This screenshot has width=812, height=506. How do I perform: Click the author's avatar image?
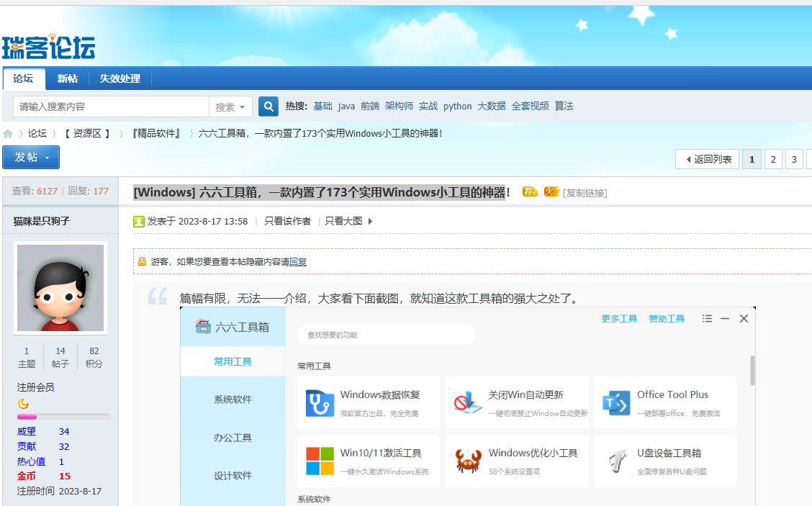tap(60, 288)
